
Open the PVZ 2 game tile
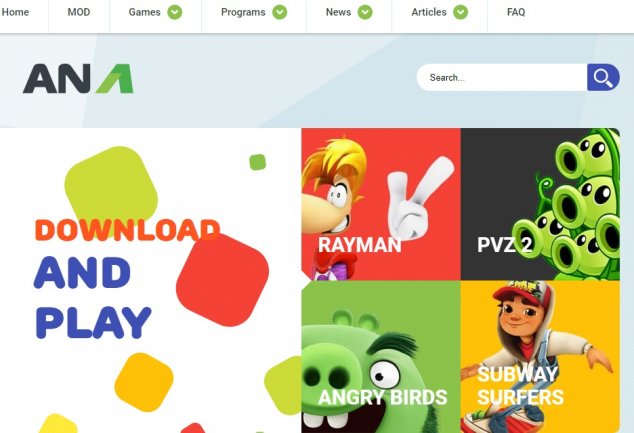coord(540,204)
